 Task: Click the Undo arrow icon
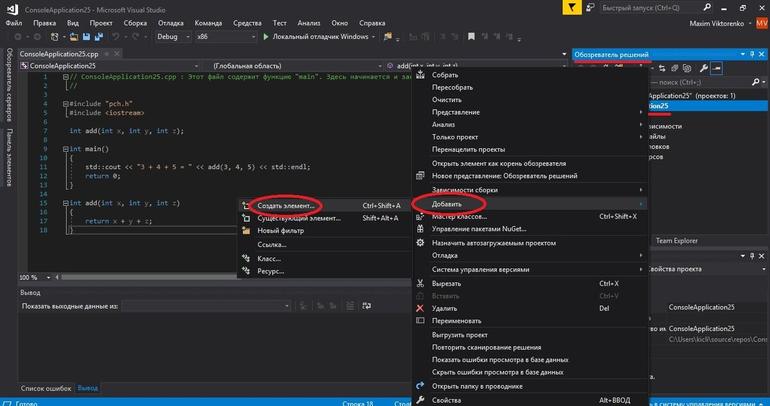115,37
